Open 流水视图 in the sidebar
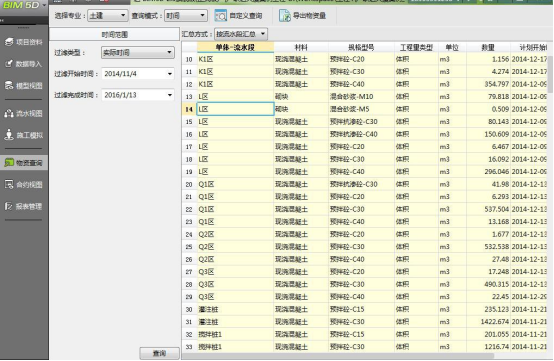Screen dimensions: 554x361 (x=24, y=113)
